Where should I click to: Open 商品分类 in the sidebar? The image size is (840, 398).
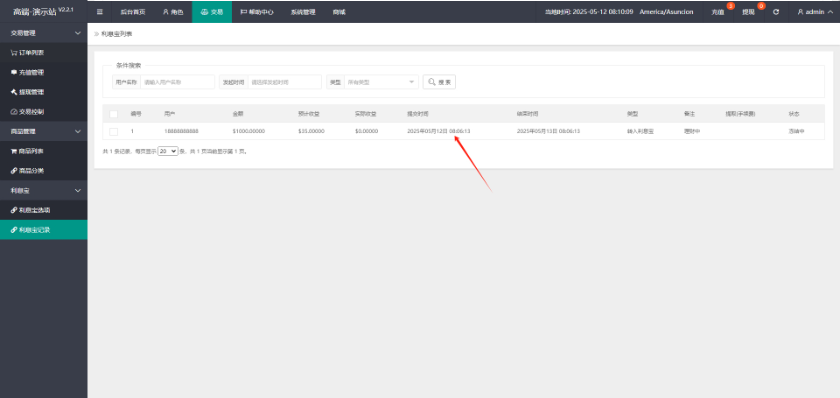pyautogui.click(x=43, y=171)
